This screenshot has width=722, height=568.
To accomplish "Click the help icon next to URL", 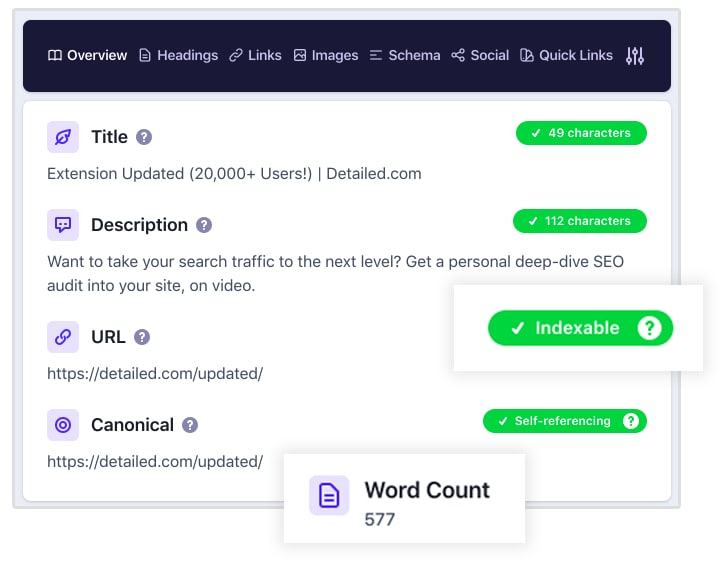I will [x=142, y=337].
